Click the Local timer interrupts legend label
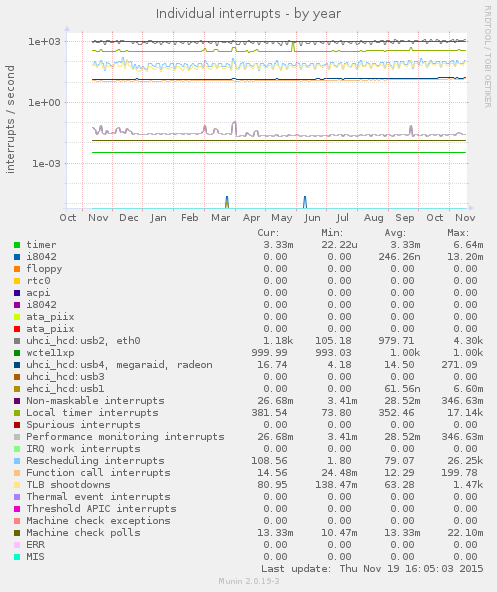The image size is (497, 592). 92,413
